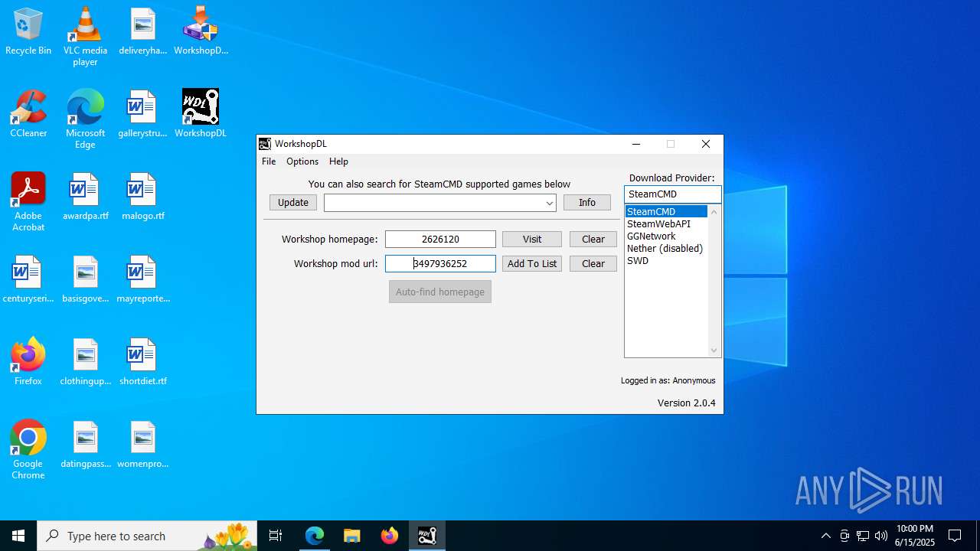Launch Edge from the taskbar

point(315,536)
